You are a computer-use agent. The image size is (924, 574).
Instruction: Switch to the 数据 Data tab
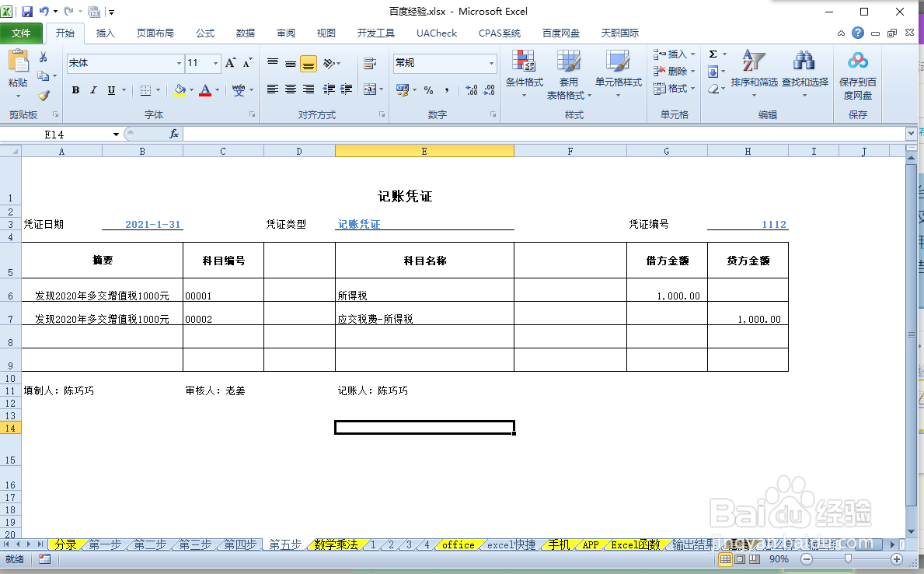coord(245,33)
